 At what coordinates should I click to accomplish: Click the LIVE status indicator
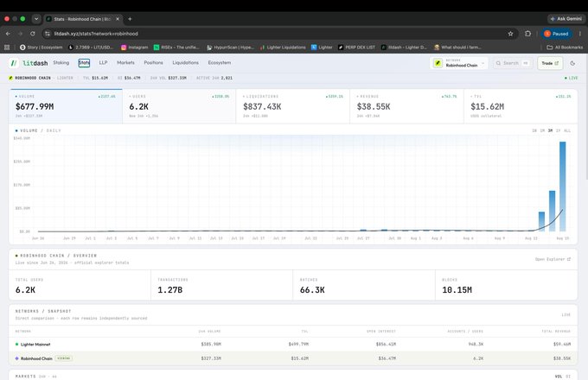coord(571,78)
